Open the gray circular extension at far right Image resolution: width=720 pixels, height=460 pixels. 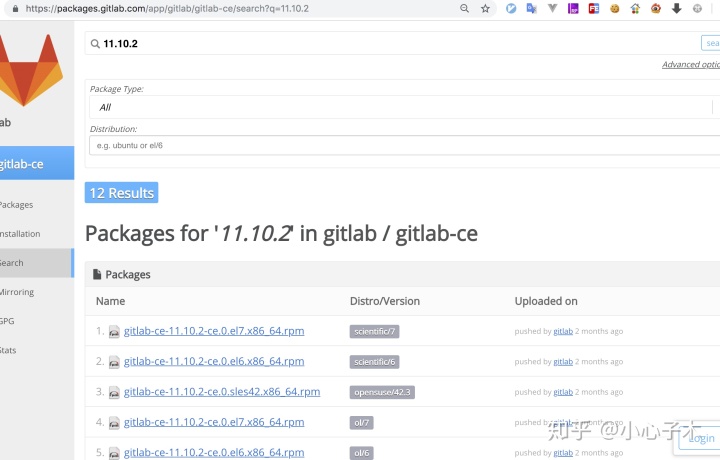(697, 8)
